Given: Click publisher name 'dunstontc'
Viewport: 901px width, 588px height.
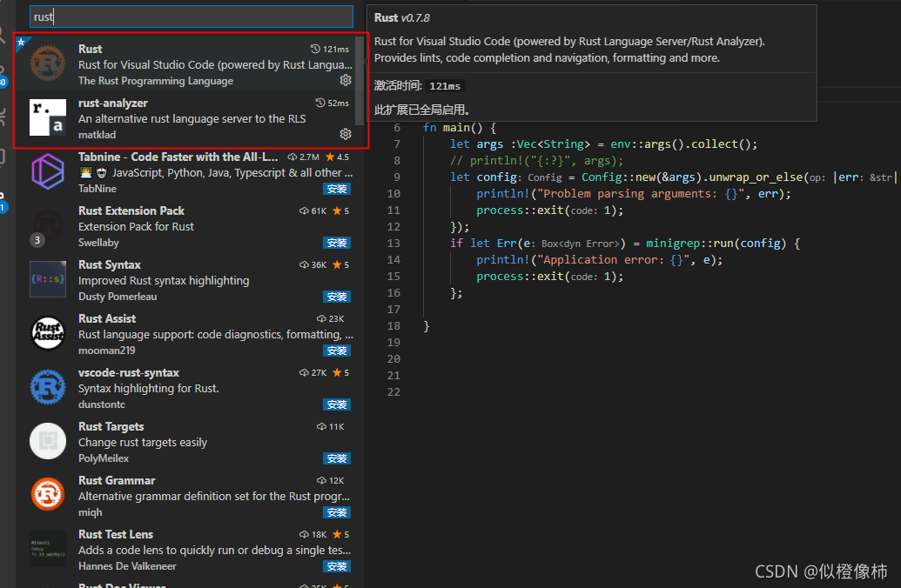Looking at the screenshot, I should (102, 404).
